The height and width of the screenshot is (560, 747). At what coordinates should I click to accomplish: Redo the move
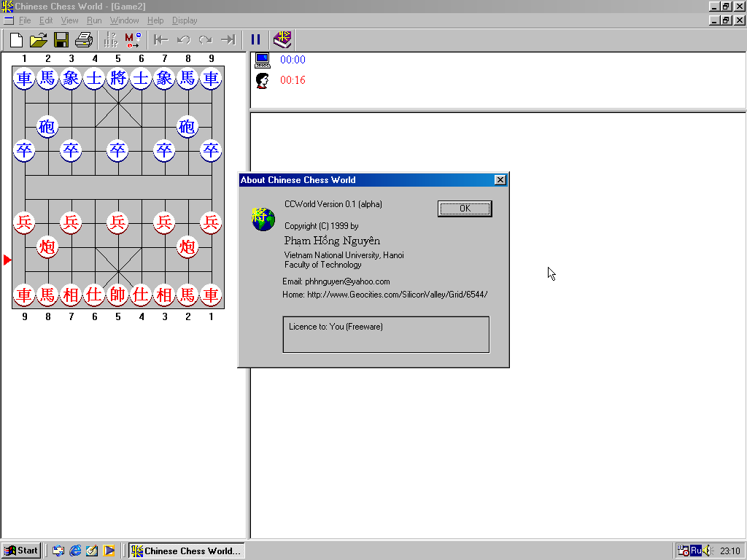[x=206, y=39]
